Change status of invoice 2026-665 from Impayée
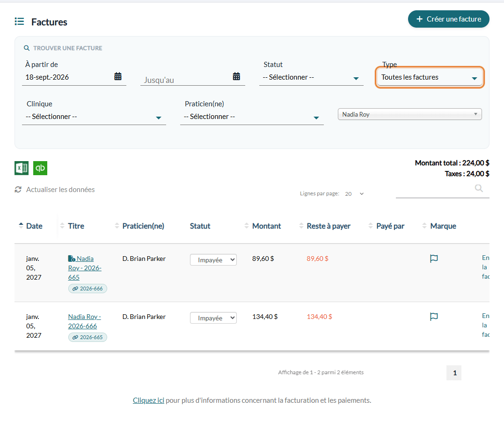504x422 pixels. 213,260
